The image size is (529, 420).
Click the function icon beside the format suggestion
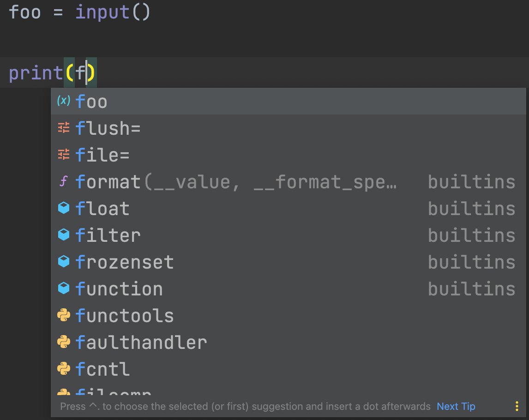pos(63,181)
